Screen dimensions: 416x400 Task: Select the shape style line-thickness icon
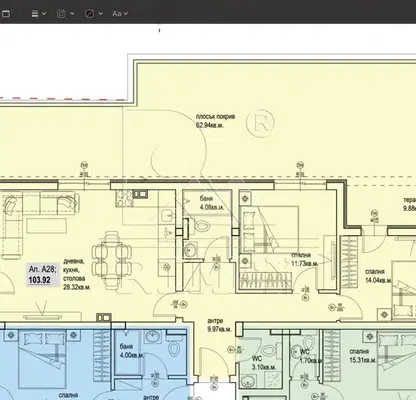[35, 14]
